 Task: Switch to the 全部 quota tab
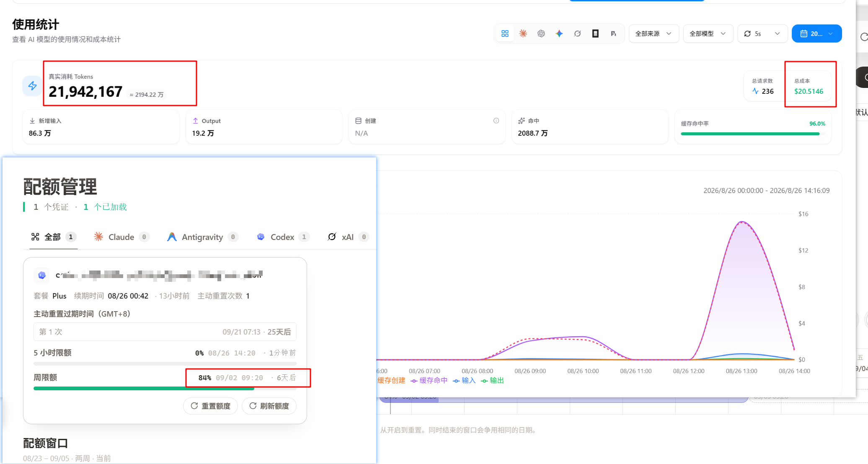point(53,237)
